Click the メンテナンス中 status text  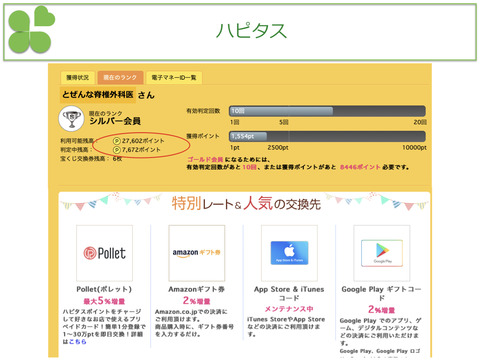click(289, 309)
